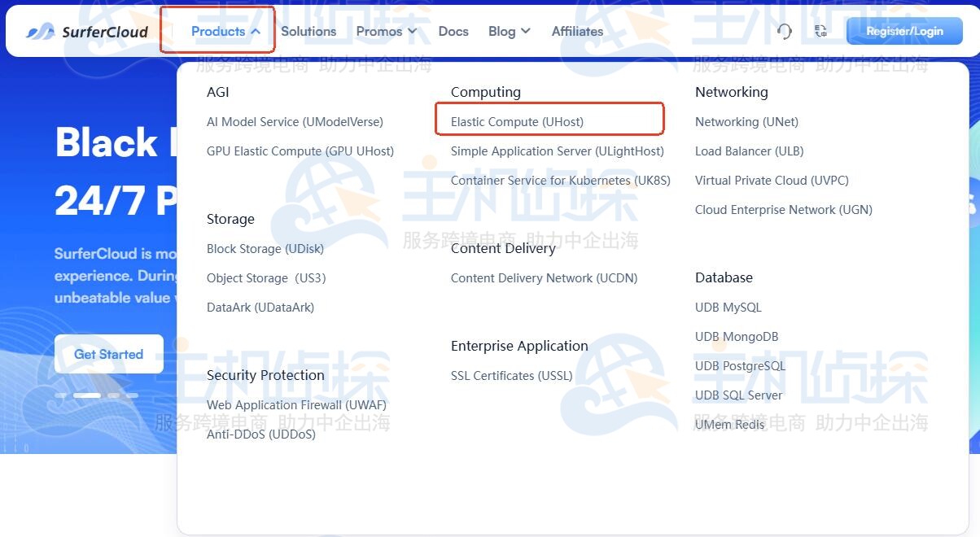
Task: Choose Load Balancer (ULB)
Action: pos(749,151)
